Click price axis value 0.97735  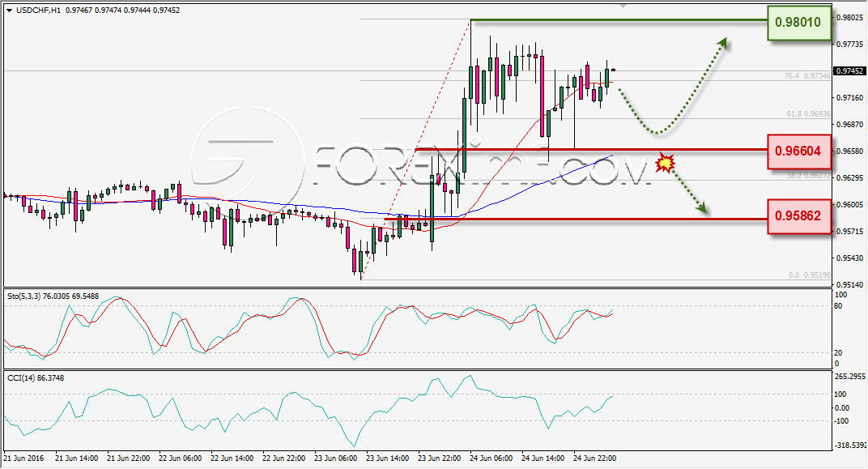(849, 45)
